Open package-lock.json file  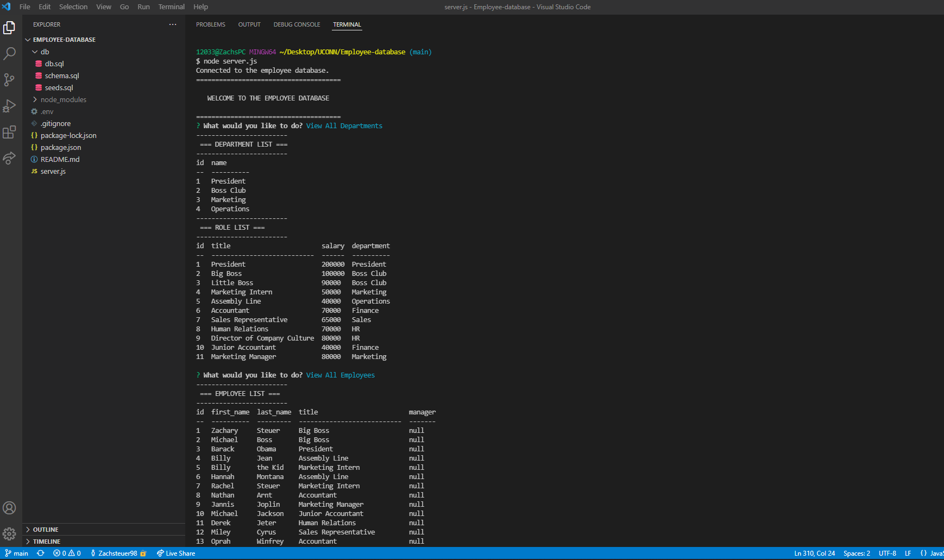(x=68, y=135)
